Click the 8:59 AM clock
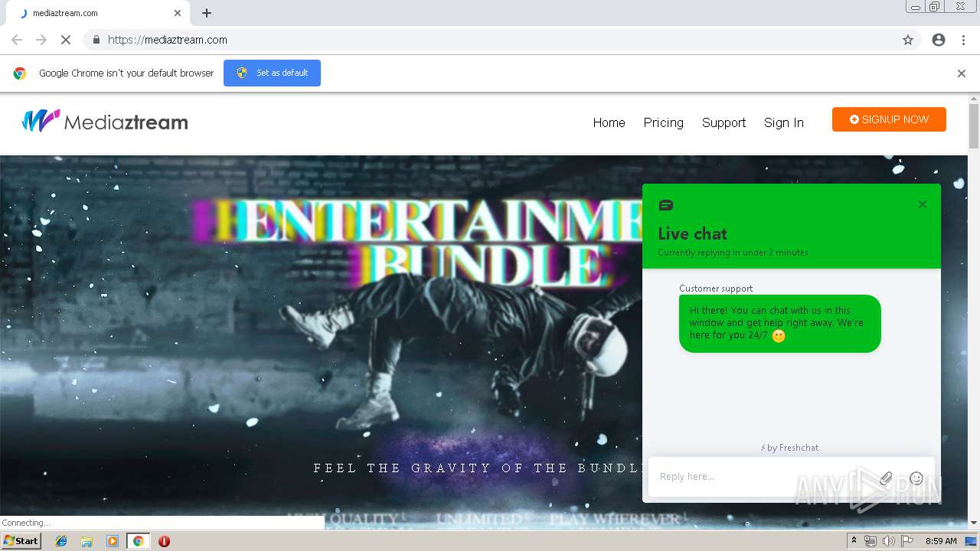 (941, 541)
